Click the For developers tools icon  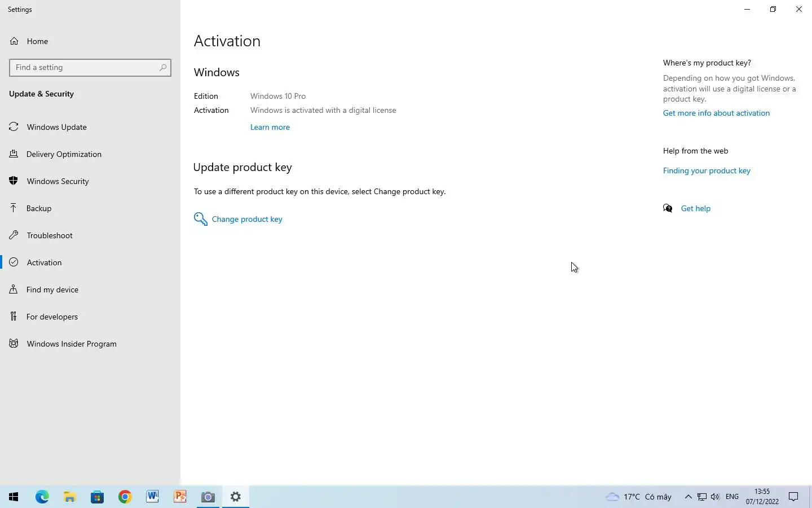click(14, 317)
